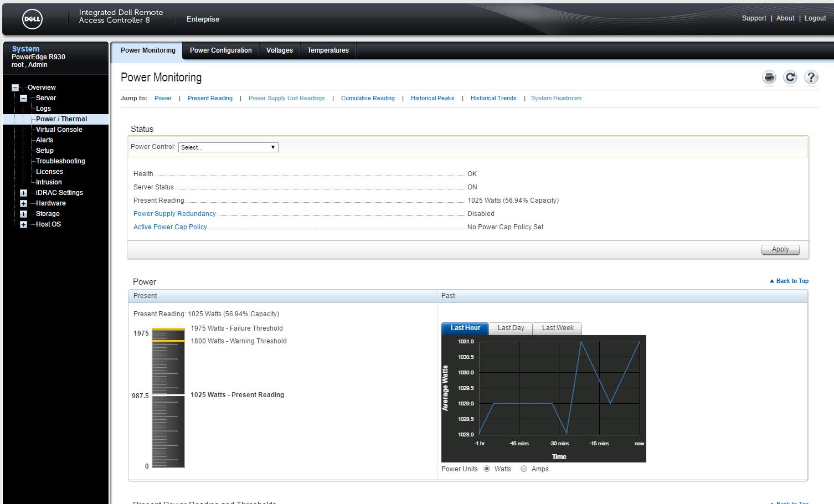The width and height of the screenshot is (834, 504).
Task: Select the Watts power unit radio button
Action: coord(487,469)
